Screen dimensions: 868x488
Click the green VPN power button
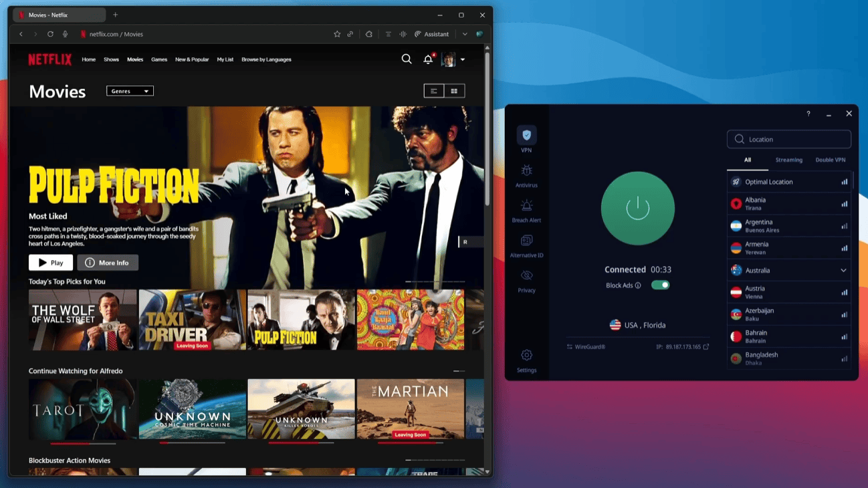tap(637, 208)
